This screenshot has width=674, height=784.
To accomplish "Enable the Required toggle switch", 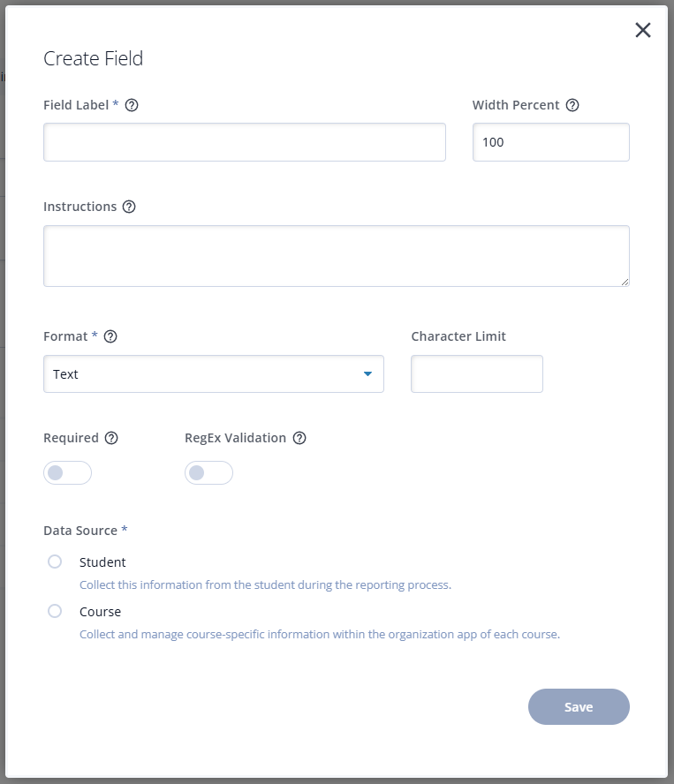I will [67, 473].
